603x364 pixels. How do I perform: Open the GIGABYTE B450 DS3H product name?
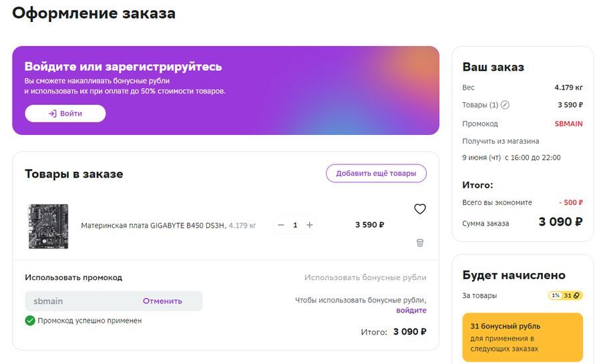153,226
